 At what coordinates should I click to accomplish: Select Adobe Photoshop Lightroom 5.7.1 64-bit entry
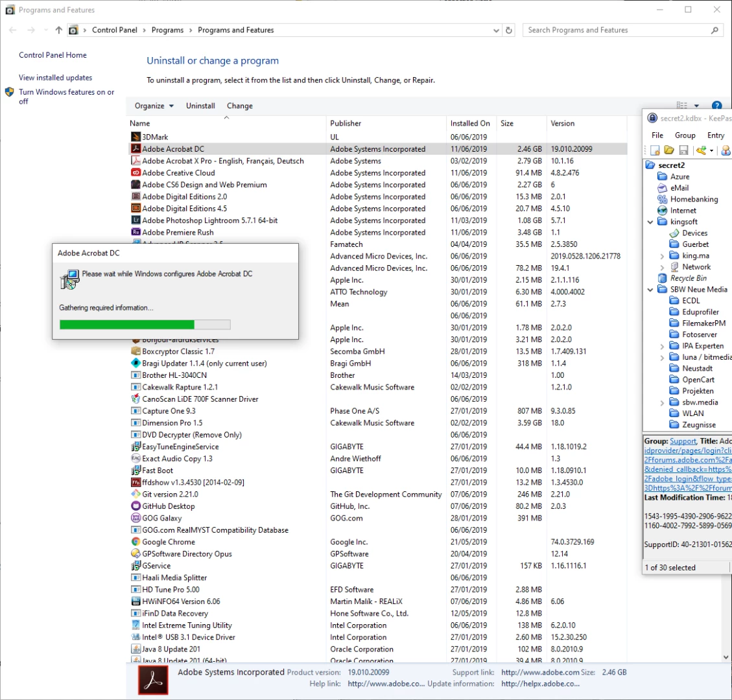[378, 220]
